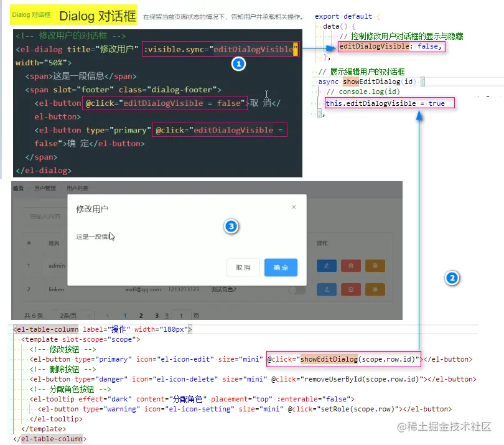Click the 用户管理 breadcrumb item
Viewport: 504px width, 445px height.
coord(45,189)
